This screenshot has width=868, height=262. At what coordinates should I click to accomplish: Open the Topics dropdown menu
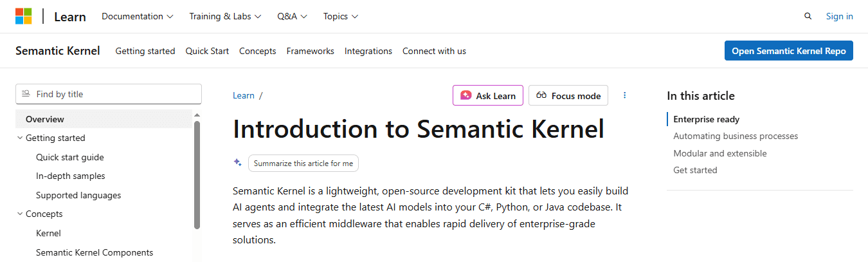(341, 17)
